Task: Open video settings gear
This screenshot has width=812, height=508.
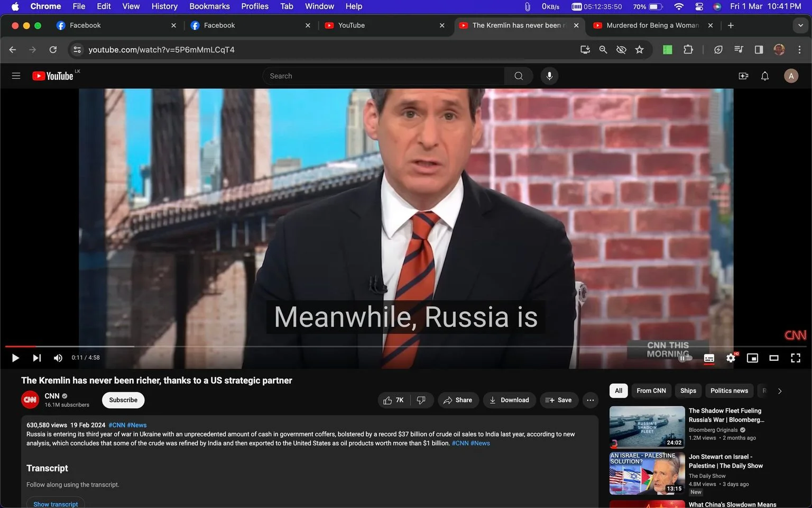Action: [731, 358]
